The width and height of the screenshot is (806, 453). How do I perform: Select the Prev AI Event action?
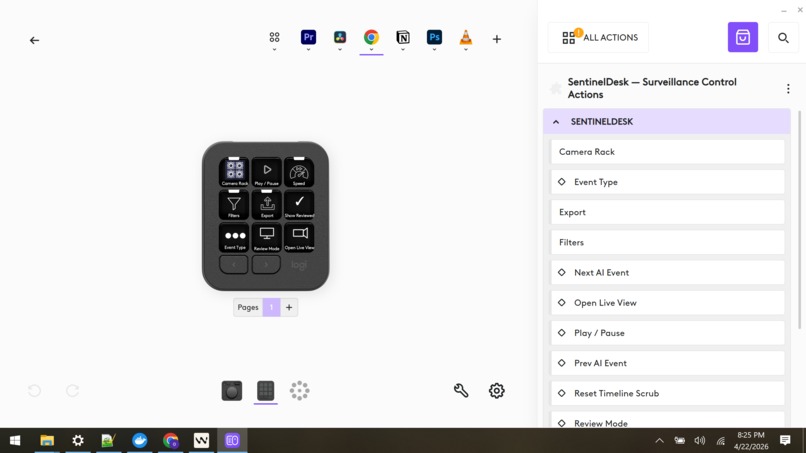pyautogui.click(x=668, y=363)
